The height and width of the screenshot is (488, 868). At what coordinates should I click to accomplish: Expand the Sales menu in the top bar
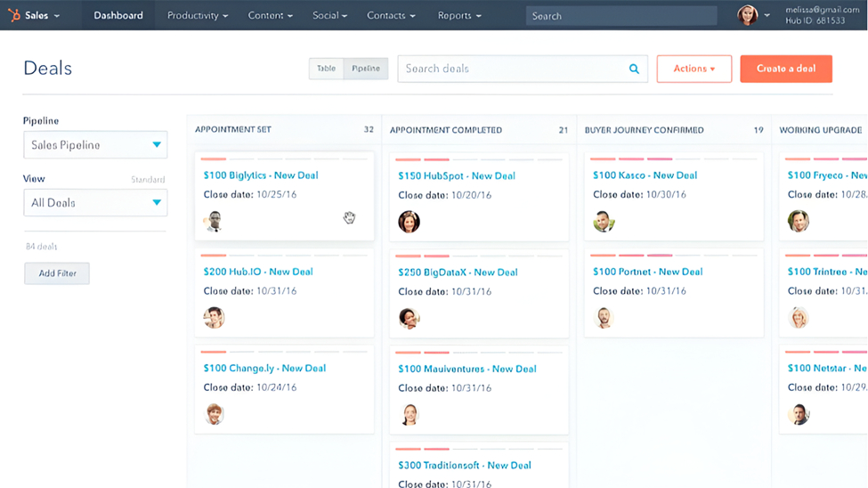[x=42, y=15]
